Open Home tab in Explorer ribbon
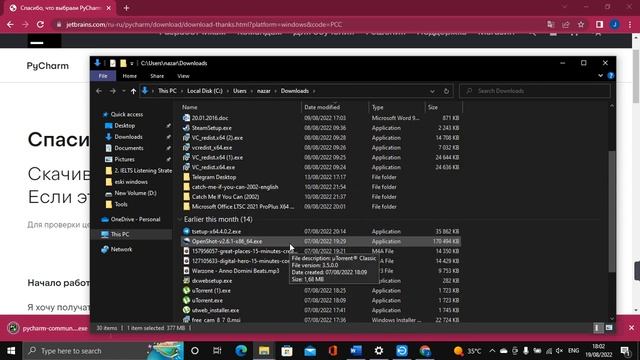The height and width of the screenshot is (360, 640). click(x=130, y=76)
